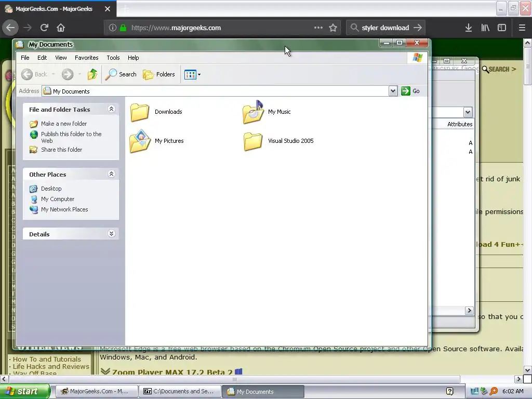Click Firefox forward navigation button
The height and width of the screenshot is (399, 532).
[28, 28]
